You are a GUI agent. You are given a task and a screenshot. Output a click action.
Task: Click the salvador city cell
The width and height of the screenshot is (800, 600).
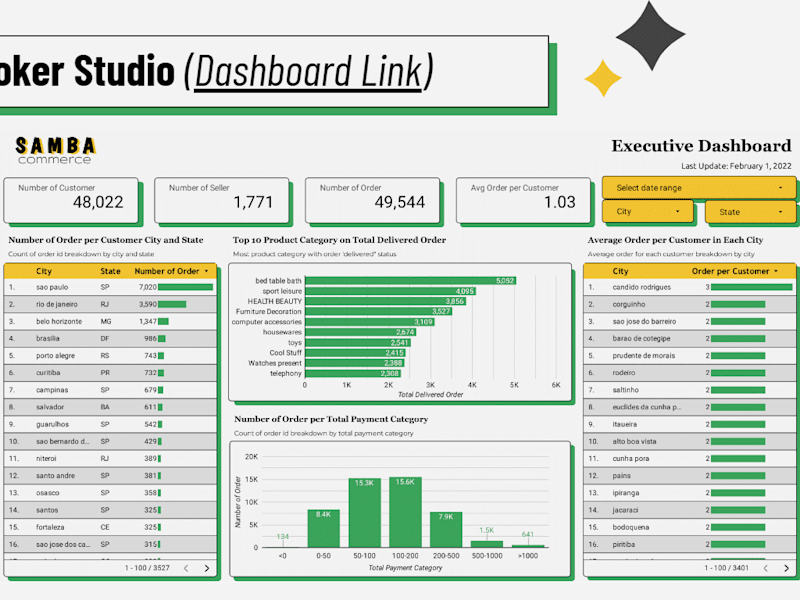(x=49, y=407)
